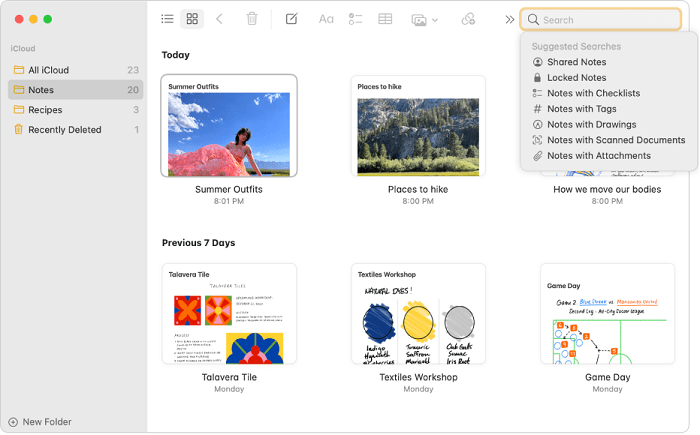Show more toolbar items chevrons

click(x=509, y=20)
